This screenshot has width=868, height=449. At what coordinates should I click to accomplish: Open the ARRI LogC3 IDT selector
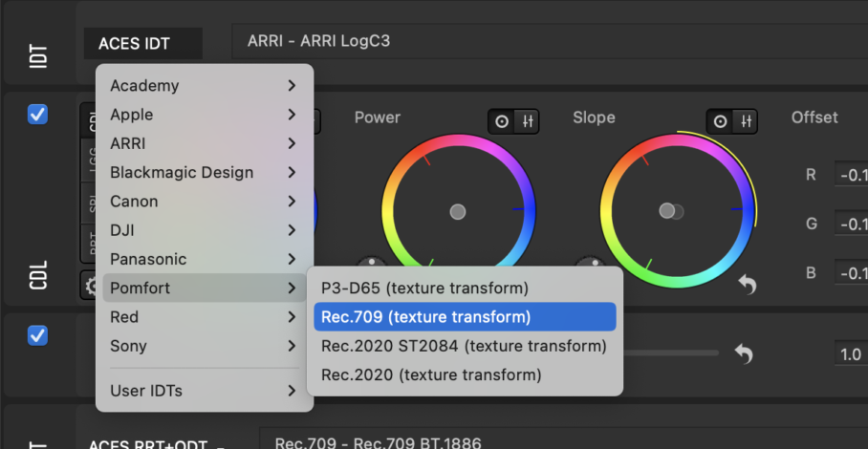(549, 41)
